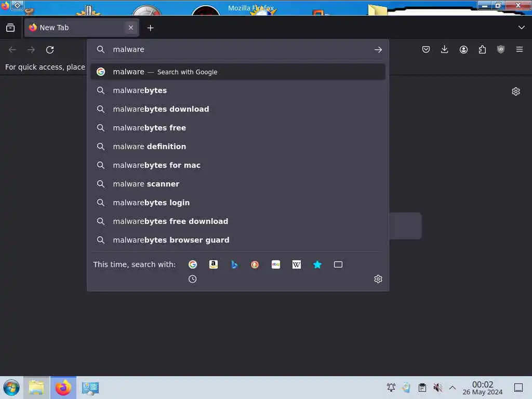Viewport: 532px width, 399px height.
Task: Click the address bar containing malware
Action: (237, 49)
